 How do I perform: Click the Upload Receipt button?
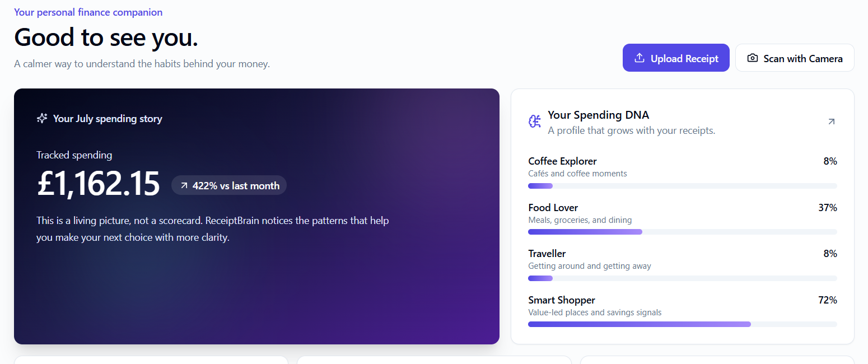[x=676, y=58]
